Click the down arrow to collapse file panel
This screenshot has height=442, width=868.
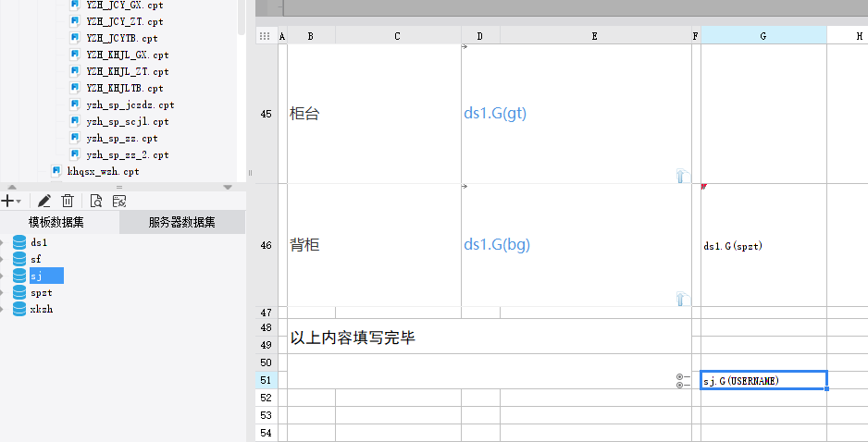[228, 188]
